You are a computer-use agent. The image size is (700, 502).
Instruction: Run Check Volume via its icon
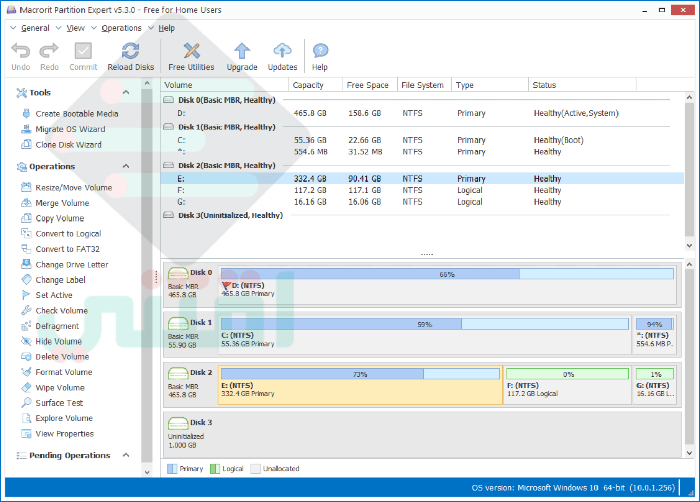[26, 310]
